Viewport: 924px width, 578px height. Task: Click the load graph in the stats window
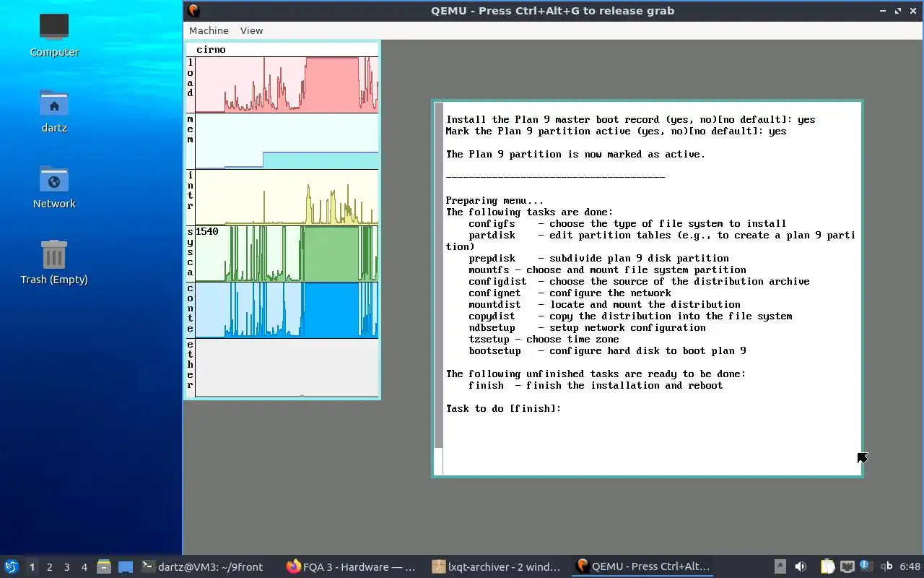tap(287, 85)
